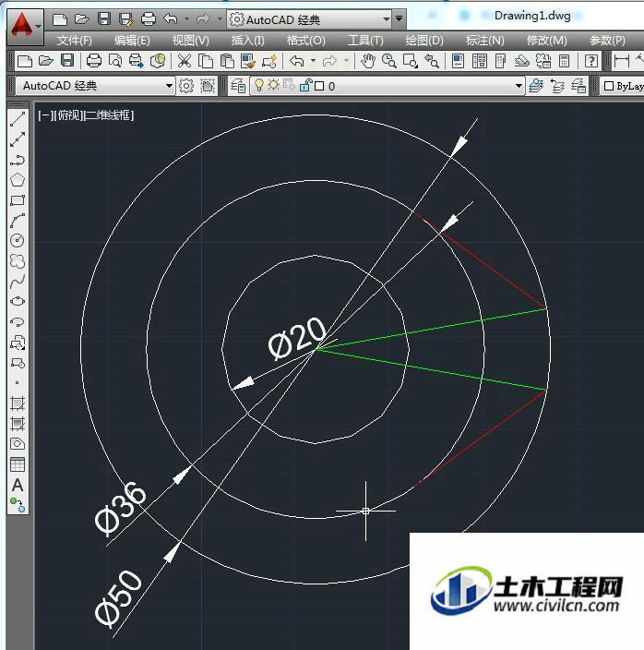
Task: Open the 编辑(E) menu
Action: (132, 41)
